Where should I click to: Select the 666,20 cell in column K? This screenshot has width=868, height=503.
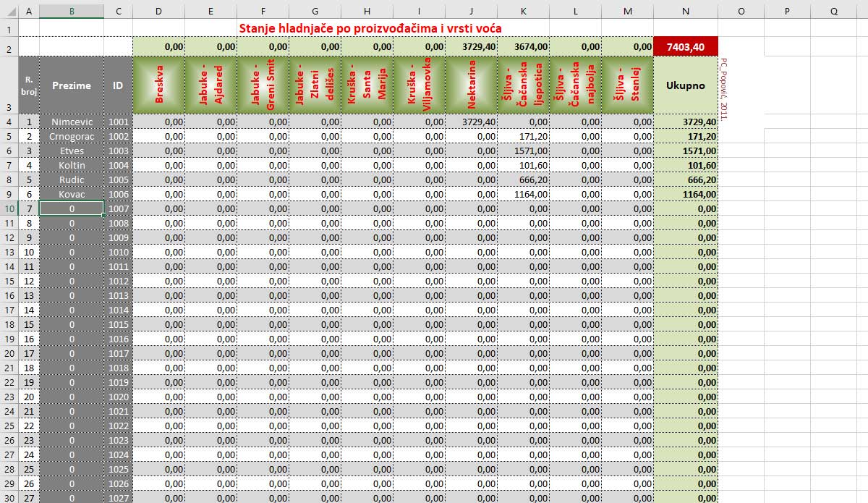(523, 179)
